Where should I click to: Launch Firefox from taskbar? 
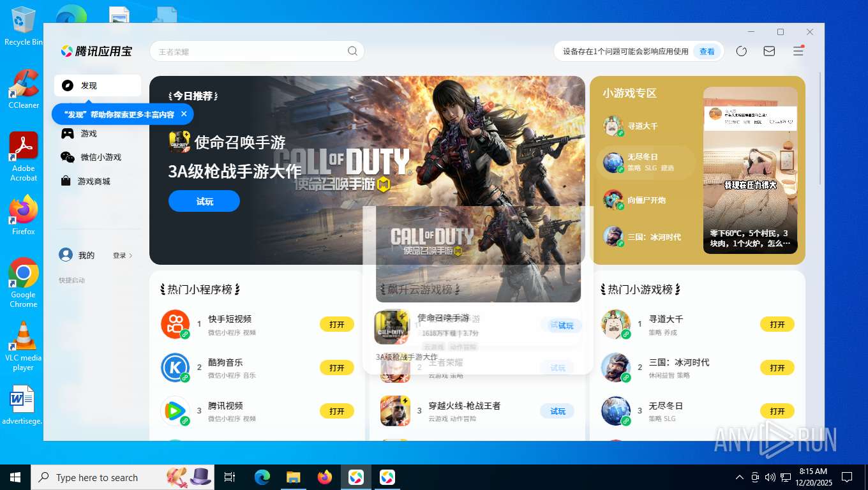(x=324, y=477)
